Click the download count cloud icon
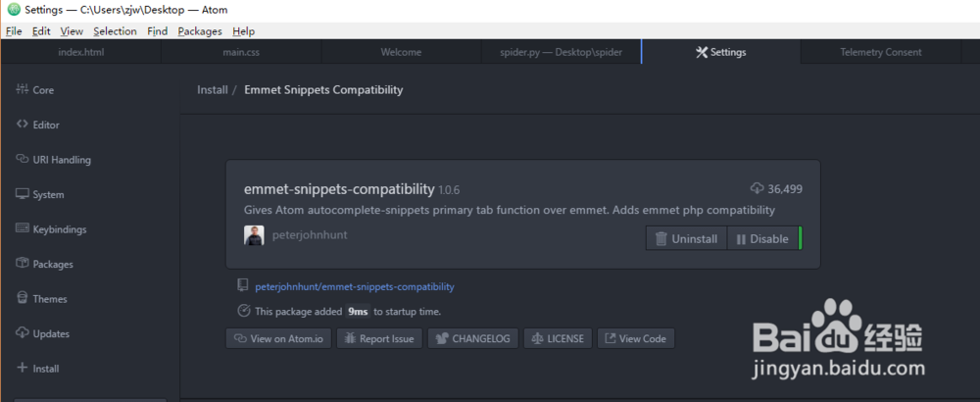The width and height of the screenshot is (980, 402). click(757, 189)
